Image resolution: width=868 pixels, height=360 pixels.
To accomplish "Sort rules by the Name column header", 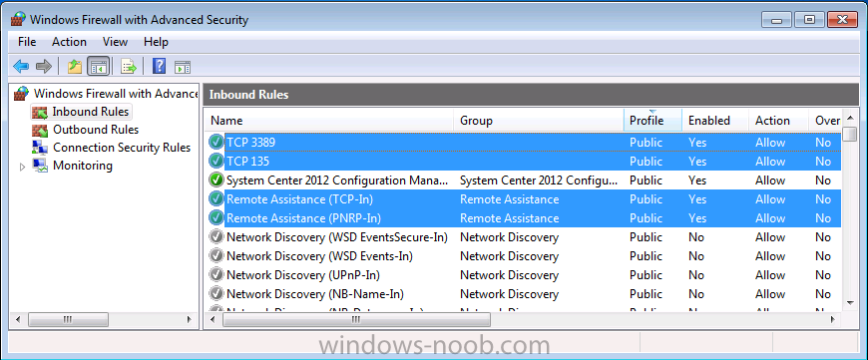I will 329,121.
